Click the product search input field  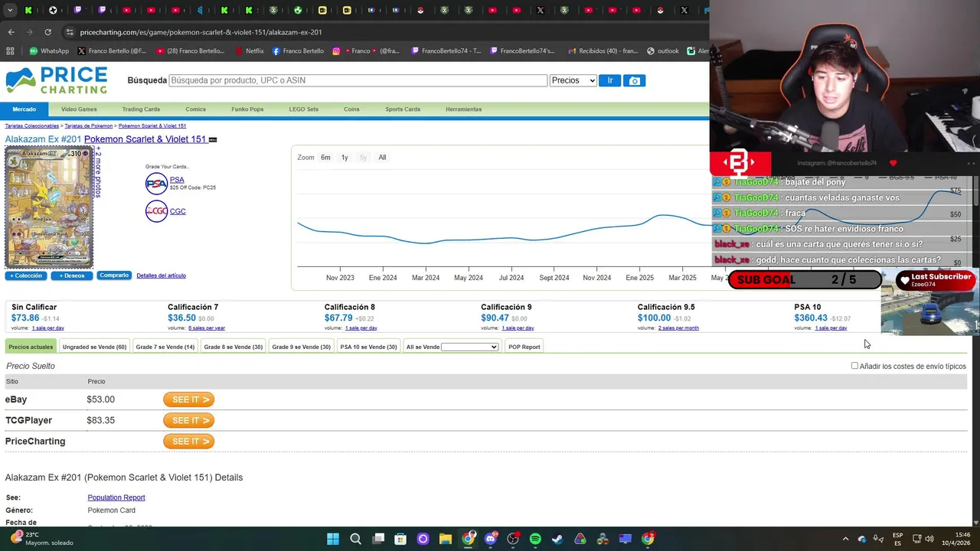358,80
